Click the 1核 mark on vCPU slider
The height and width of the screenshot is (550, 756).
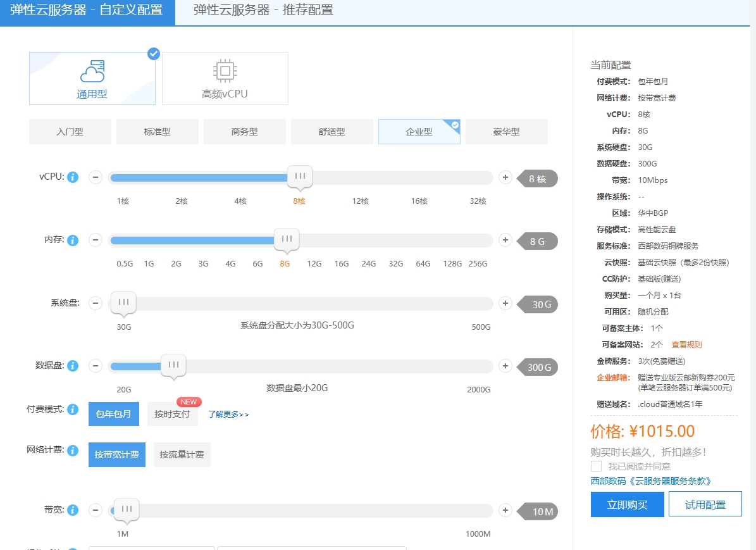[123, 201]
